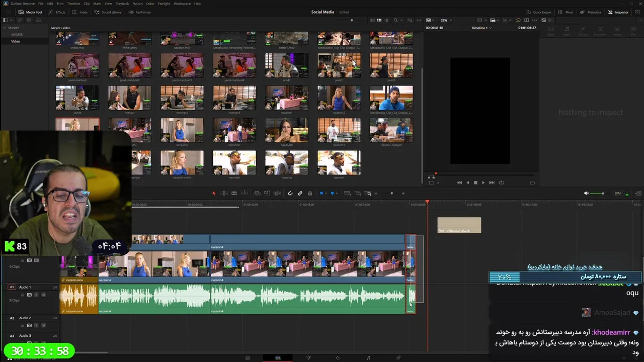Select the Trim Edit Mode tool
The image size is (644, 362).
224,193
